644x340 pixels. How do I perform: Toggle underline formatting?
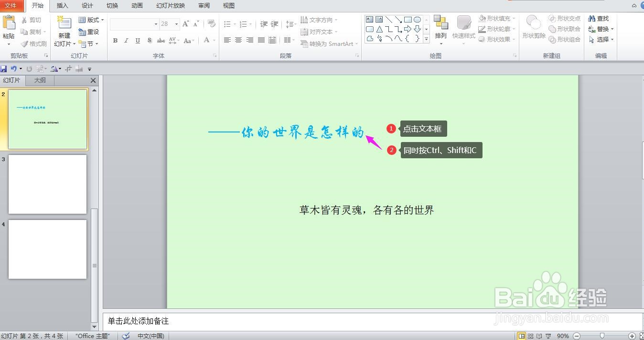pos(137,41)
